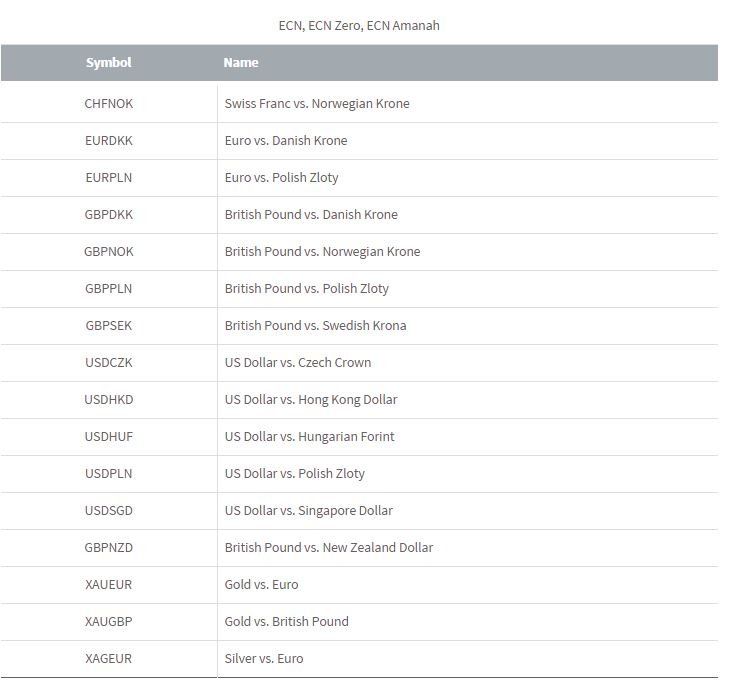Screen dimensions: 737x692
Task: Click US Dollar vs. Polish Zloty name
Action: coord(295,473)
